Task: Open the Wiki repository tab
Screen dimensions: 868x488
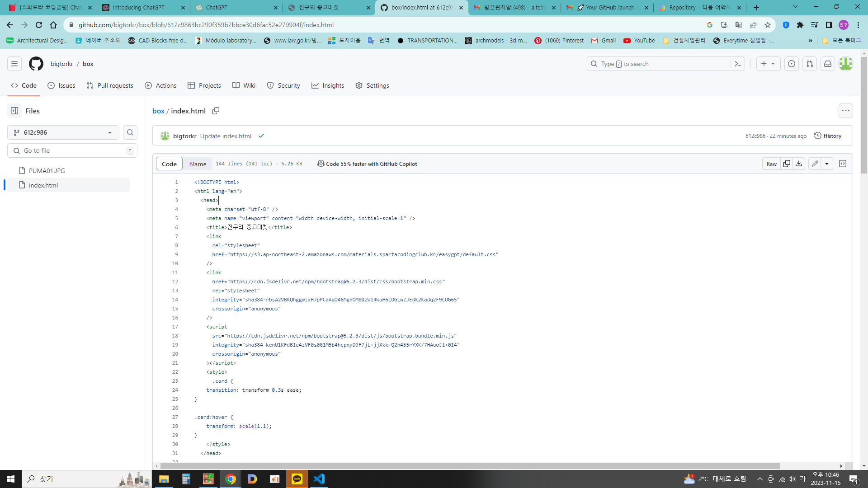Action: tap(244, 85)
